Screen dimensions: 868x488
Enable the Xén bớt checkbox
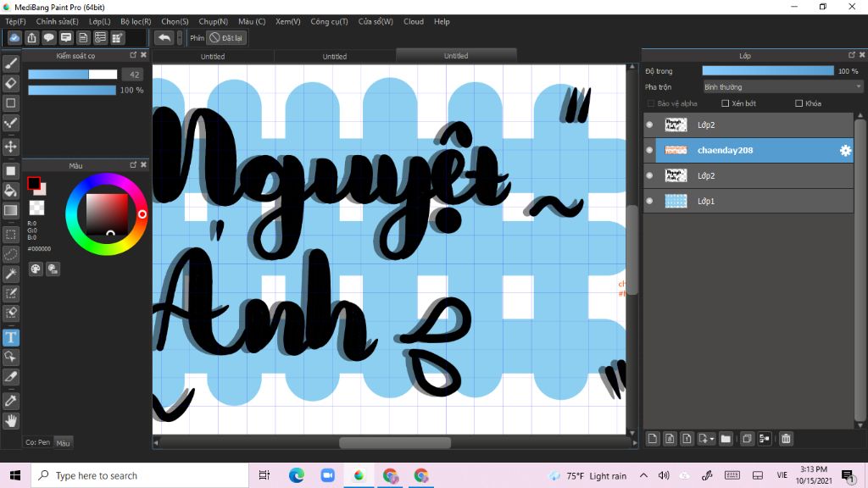[726, 103]
